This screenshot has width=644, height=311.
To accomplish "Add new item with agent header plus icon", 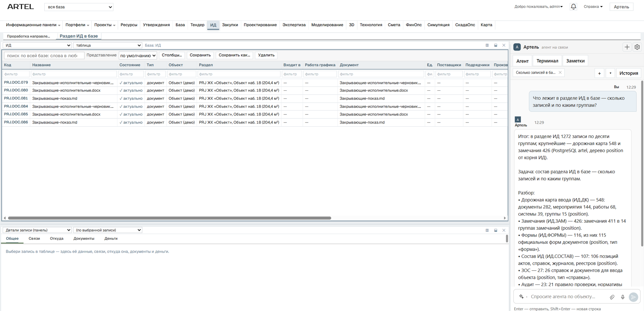I will click(627, 47).
